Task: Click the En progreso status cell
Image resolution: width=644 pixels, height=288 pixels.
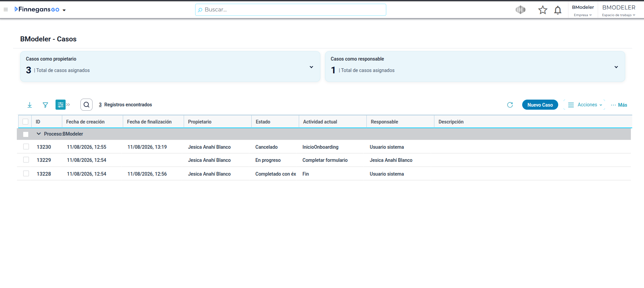Action: [x=268, y=160]
